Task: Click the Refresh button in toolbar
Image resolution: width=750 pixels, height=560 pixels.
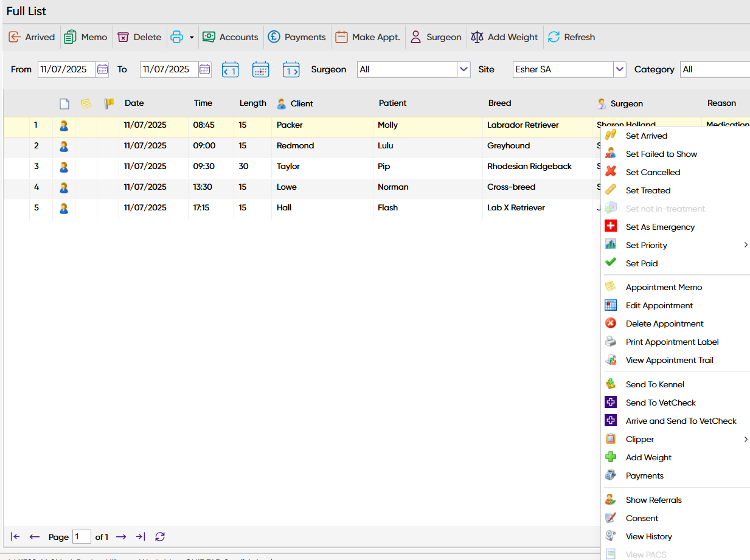Action: tap(571, 37)
